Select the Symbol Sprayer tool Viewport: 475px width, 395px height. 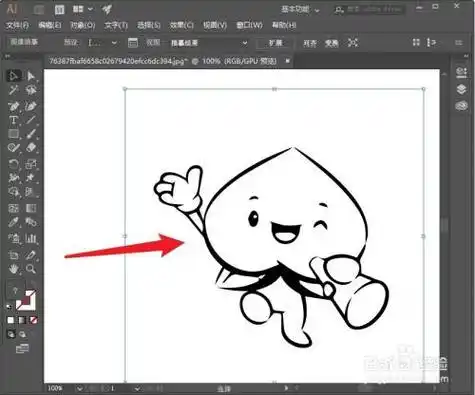pyautogui.click(x=13, y=238)
